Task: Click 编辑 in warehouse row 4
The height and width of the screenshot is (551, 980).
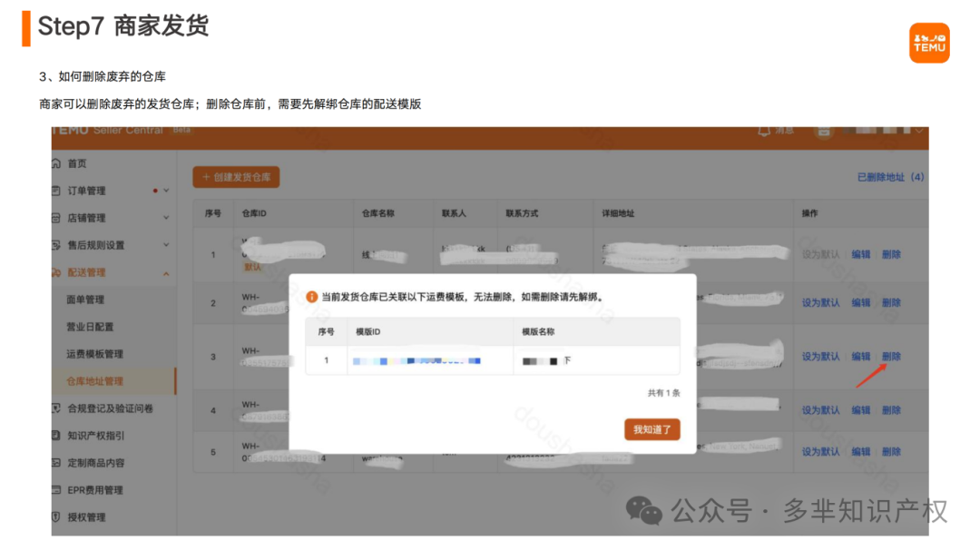Action: (x=860, y=410)
